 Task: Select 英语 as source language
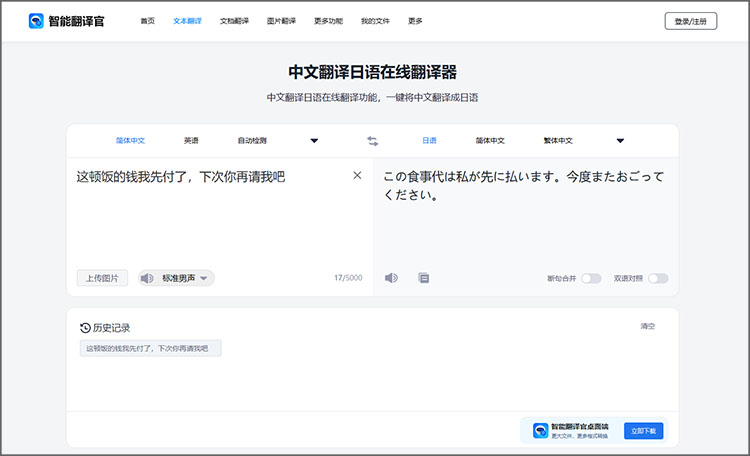coord(191,141)
